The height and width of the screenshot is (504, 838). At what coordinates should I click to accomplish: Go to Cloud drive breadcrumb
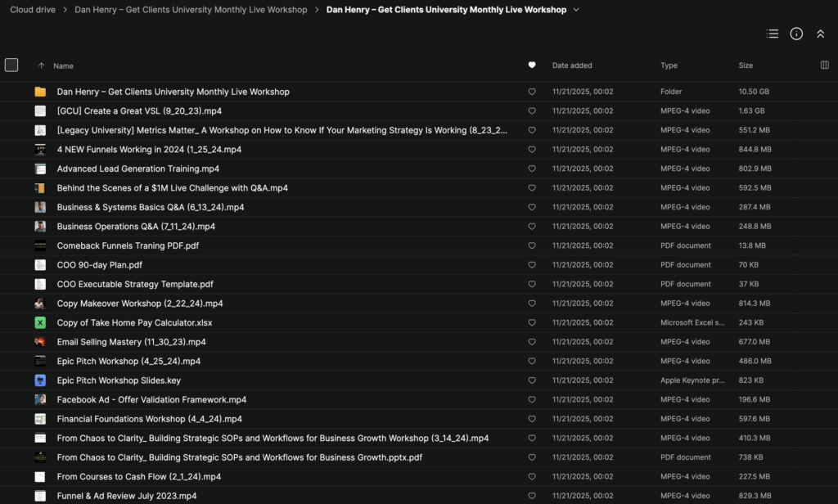click(32, 10)
